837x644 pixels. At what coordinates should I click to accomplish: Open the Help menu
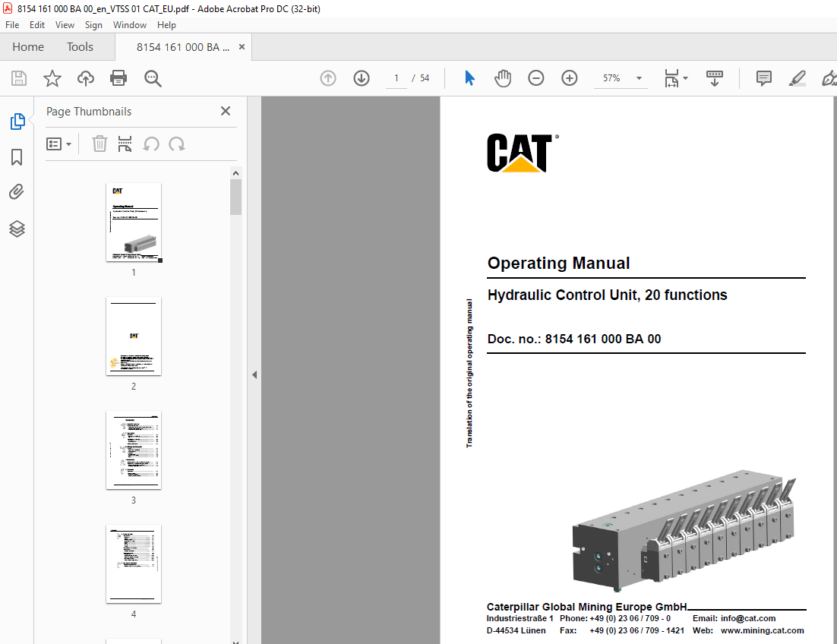166,25
